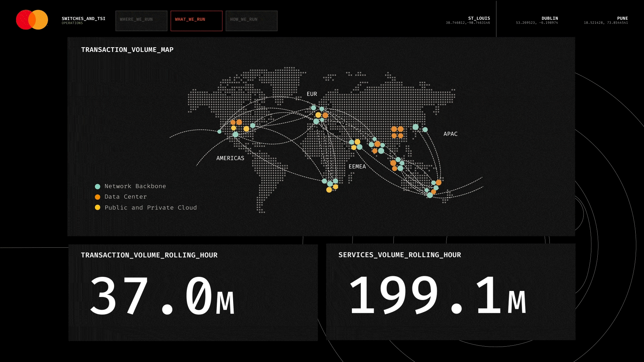Click the 199.1M services volume figure
The image size is (644, 362).
tap(437, 295)
